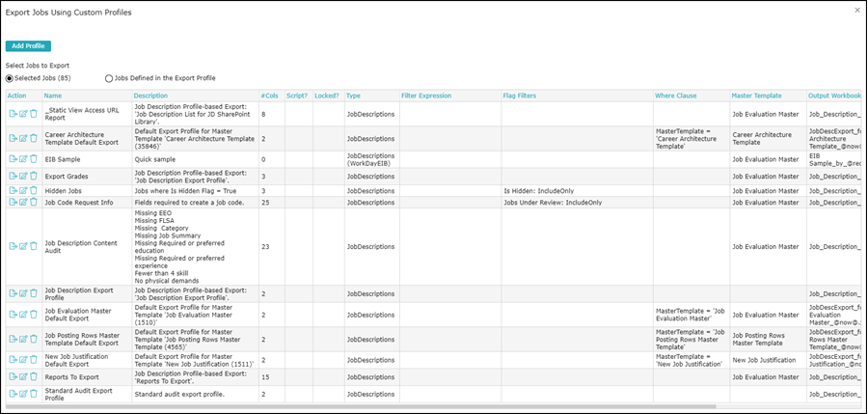Sort by the #Cols column header

tap(270, 96)
